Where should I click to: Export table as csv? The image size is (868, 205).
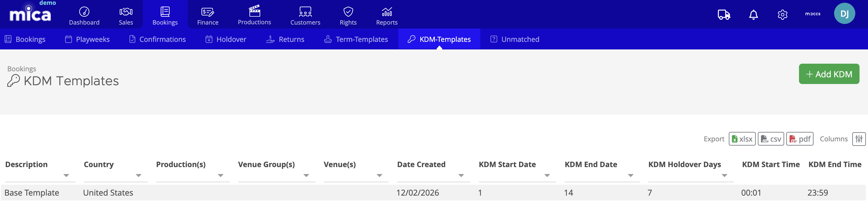pos(771,139)
